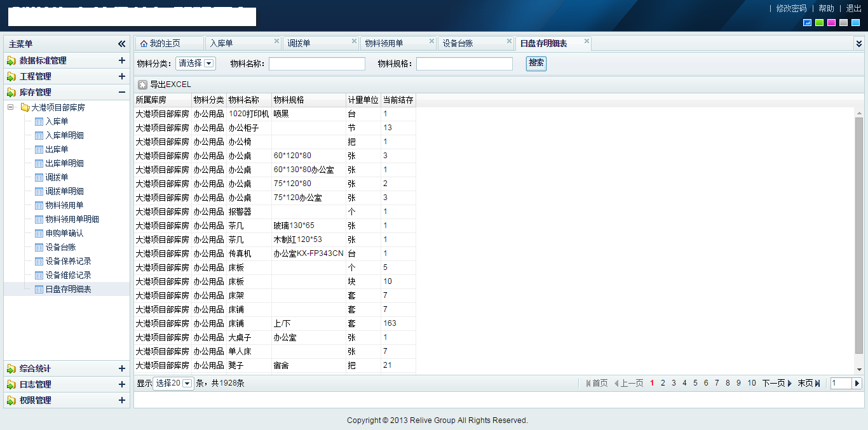Click the 导出EXCEL export icon
The image size is (868, 430).
point(143,84)
